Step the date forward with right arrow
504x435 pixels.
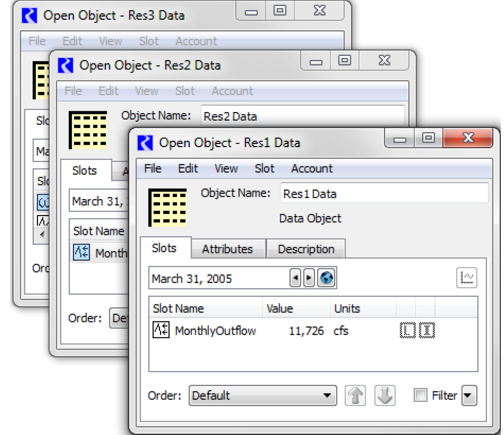point(309,278)
